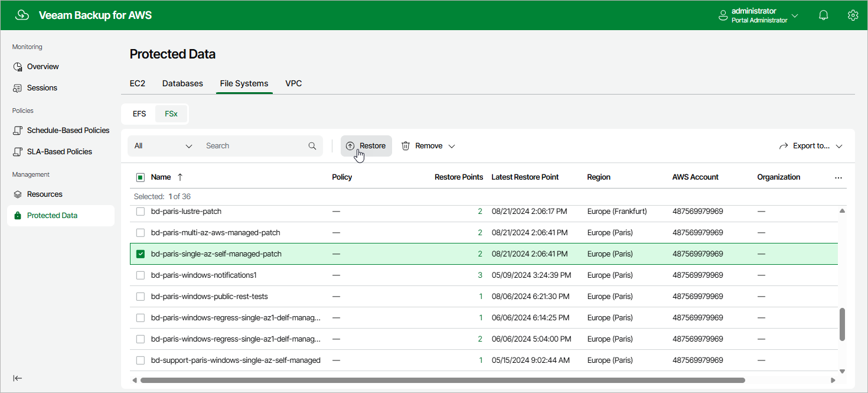Click the horizontal scroll-left arrow
The height and width of the screenshot is (393, 868).
pos(134,380)
